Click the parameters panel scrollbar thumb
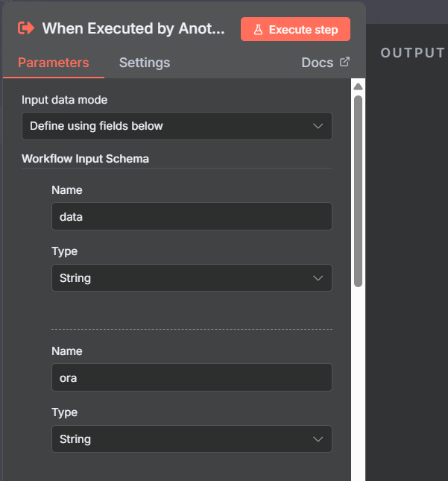The height and width of the screenshot is (481, 448). 358,190
